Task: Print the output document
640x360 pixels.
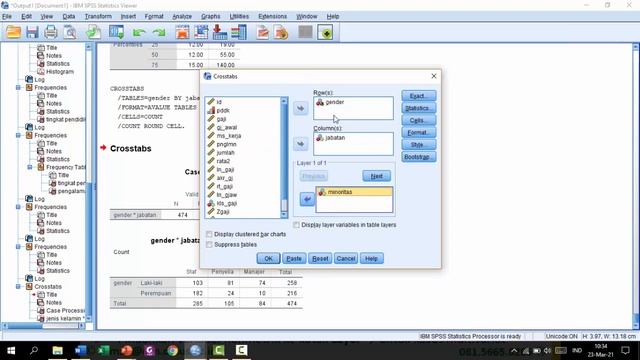Action: (x=51, y=32)
